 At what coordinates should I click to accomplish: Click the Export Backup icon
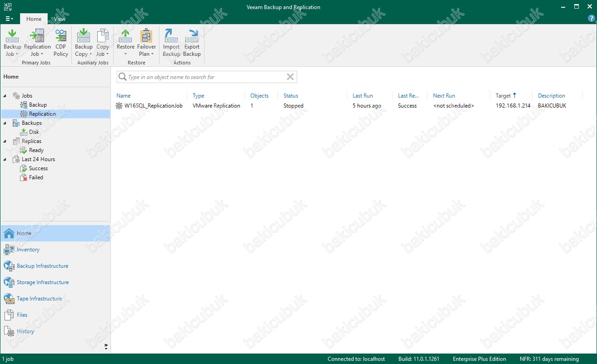[x=192, y=35]
